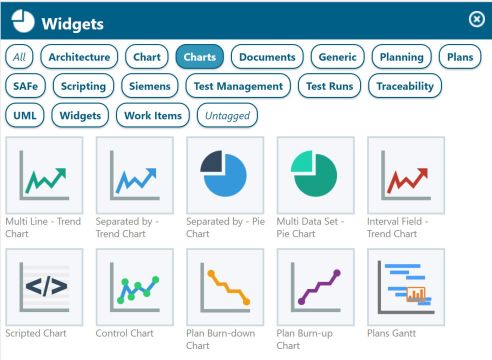This screenshot has width=492, height=360.
Task: Choose the Interval Field Trend Chart widget
Action: click(406, 175)
